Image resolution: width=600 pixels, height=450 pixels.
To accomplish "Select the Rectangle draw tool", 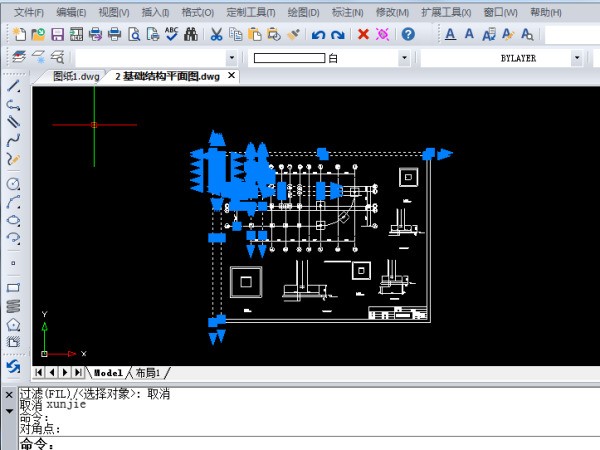I will pos(13,288).
